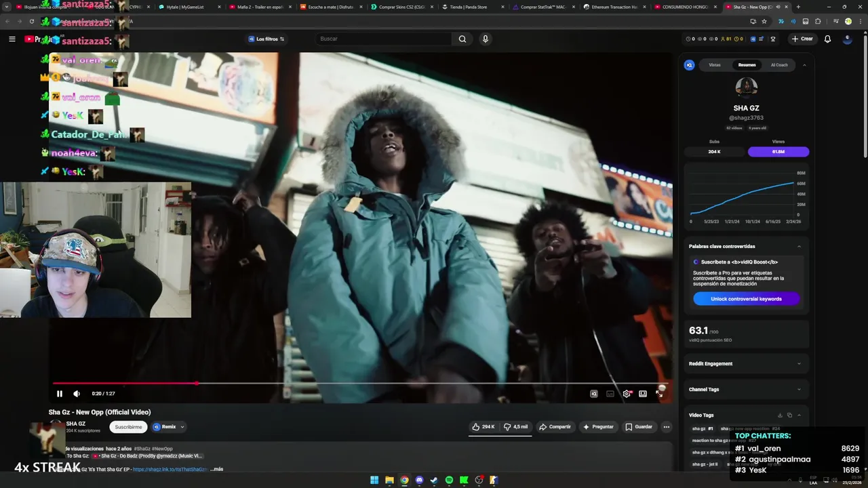Collapse the Video Tags section chevron
Screen dimensions: 868x488
[799, 415]
